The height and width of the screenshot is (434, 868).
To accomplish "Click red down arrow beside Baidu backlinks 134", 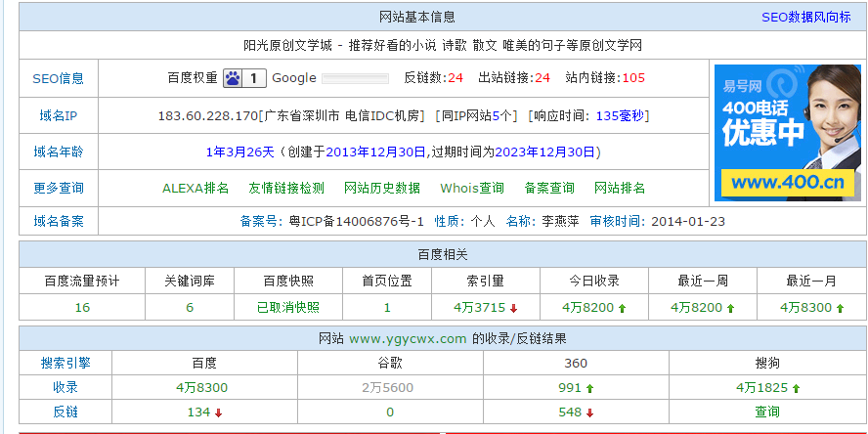I will (x=218, y=412).
